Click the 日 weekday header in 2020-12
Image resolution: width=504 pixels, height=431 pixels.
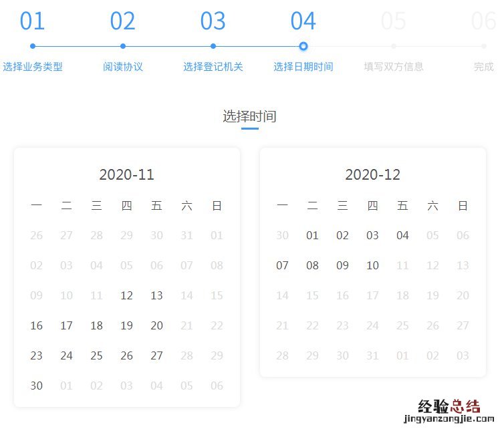[x=463, y=205]
